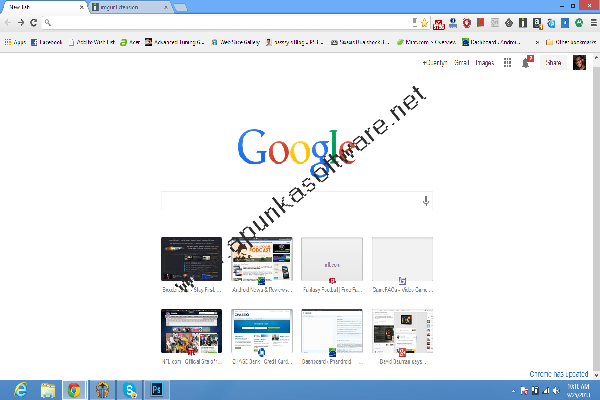Click the green round extension icon
The height and width of the screenshot is (400, 600).
(x=579, y=23)
